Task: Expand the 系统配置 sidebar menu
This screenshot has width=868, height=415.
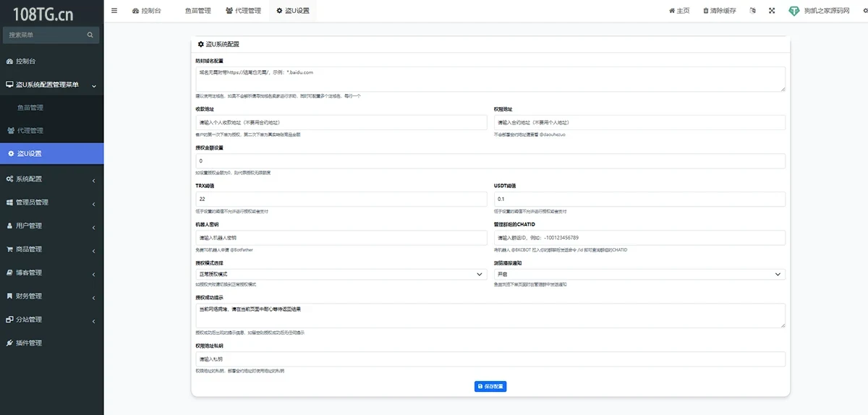Action: pyautogui.click(x=51, y=179)
